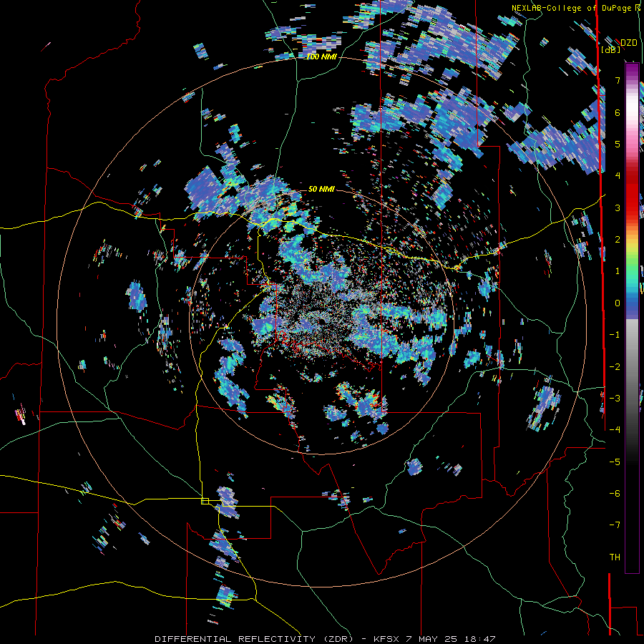Click the "-6" scale value
644x644 pixels.
[x=615, y=493]
